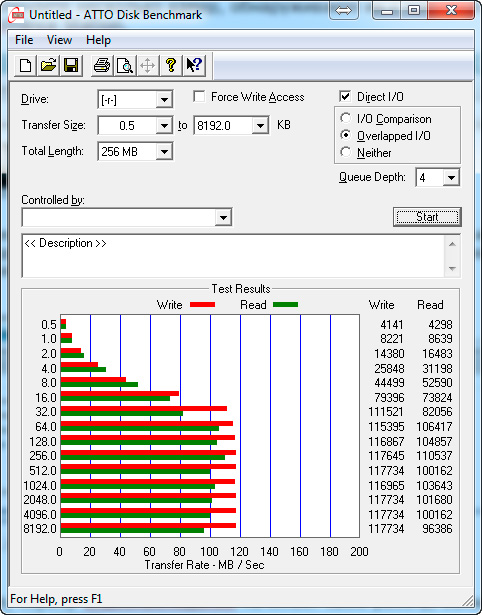Image resolution: width=482 pixels, height=615 pixels.
Task: Open a saved benchmark file icon
Action: pyautogui.click(x=48, y=65)
